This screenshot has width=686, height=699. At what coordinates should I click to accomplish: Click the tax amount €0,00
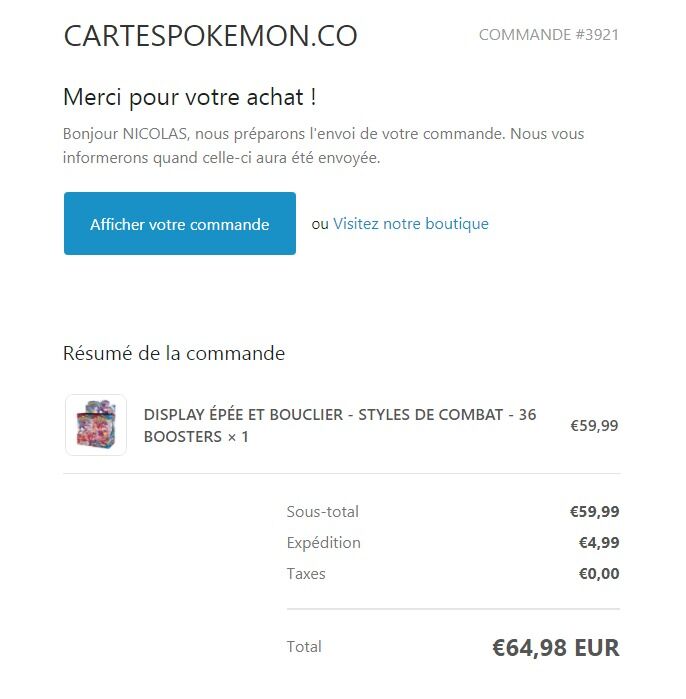coord(599,573)
